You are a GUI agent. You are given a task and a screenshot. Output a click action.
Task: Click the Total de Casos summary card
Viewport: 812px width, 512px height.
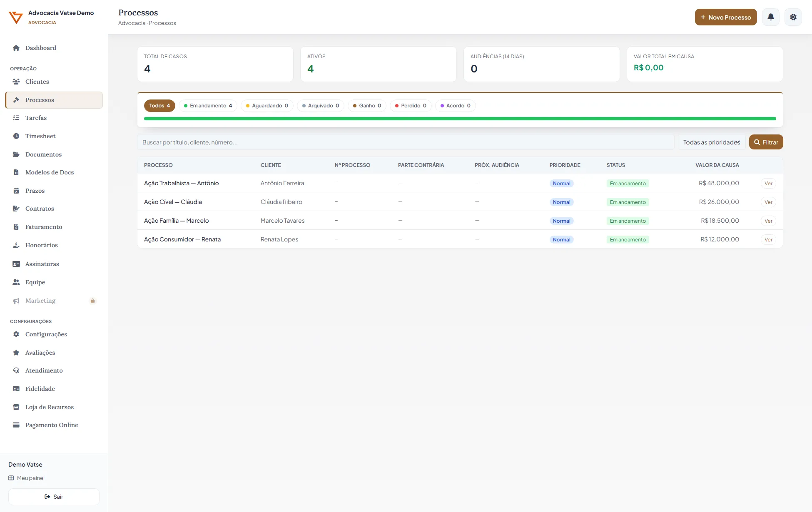click(215, 64)
